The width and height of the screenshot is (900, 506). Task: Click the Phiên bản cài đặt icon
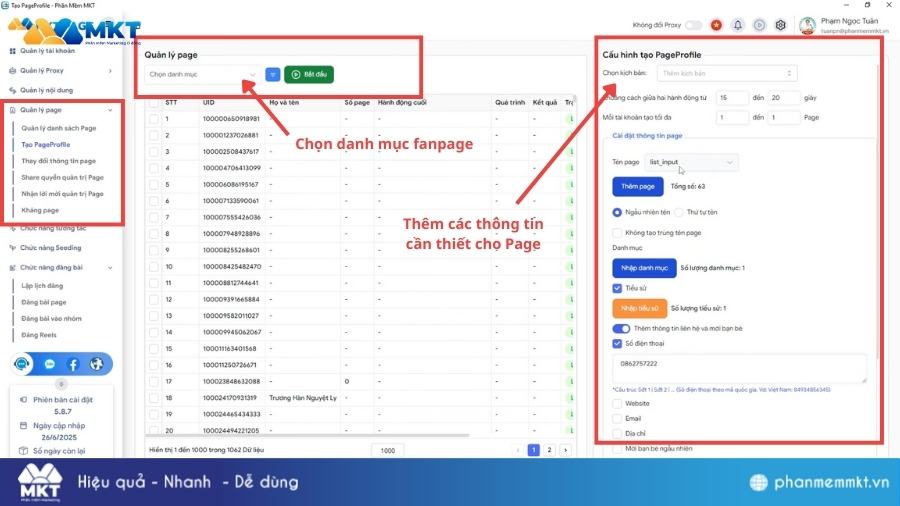point(24,400)
